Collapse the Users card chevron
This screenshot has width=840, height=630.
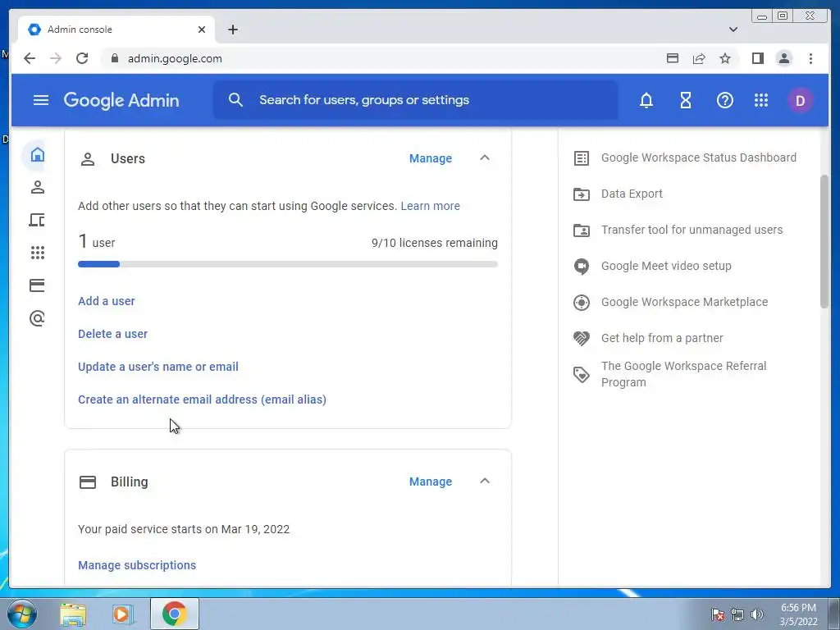(x=485, y=158)
